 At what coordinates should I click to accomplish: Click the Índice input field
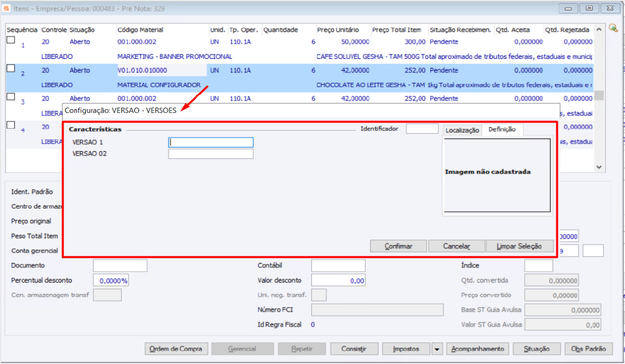(539, 266)
